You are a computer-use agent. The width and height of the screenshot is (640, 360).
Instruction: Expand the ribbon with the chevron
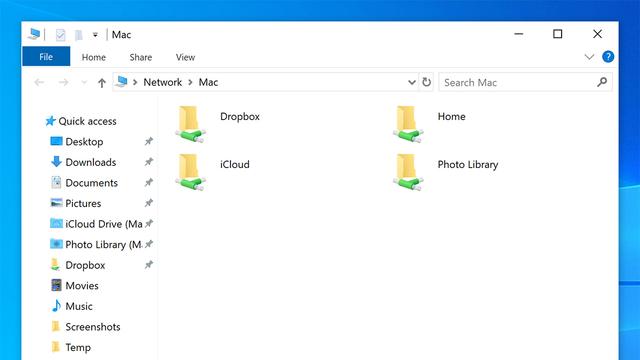[589, 57]
